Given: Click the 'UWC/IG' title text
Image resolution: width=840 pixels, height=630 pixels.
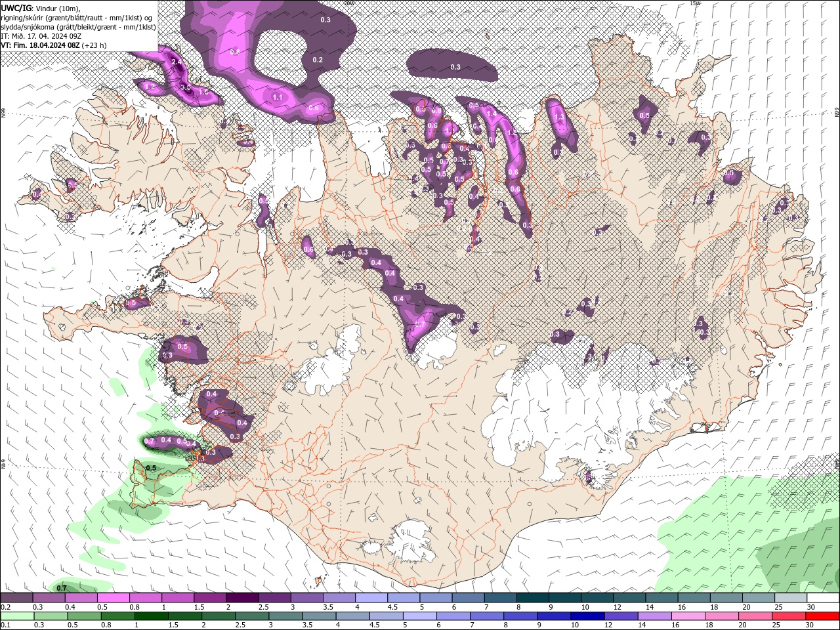Looking at the screenshot, I should coord(15,8).
